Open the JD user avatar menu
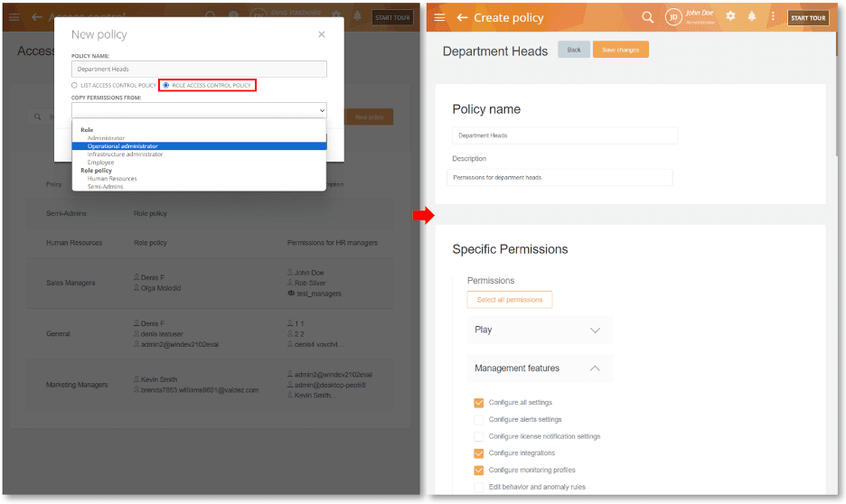846x504 pixels. click(x=673, y=17)
